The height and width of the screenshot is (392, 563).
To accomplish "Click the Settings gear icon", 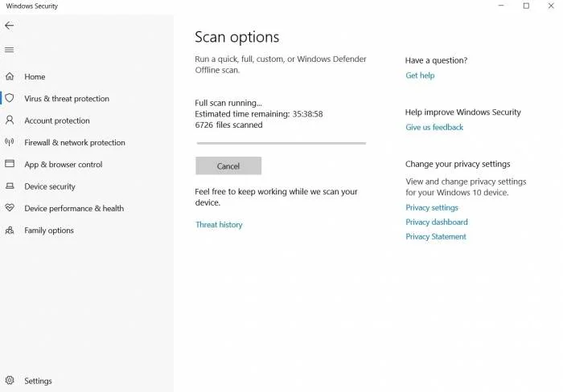I will pyautogui.click(x=10, y=380).
